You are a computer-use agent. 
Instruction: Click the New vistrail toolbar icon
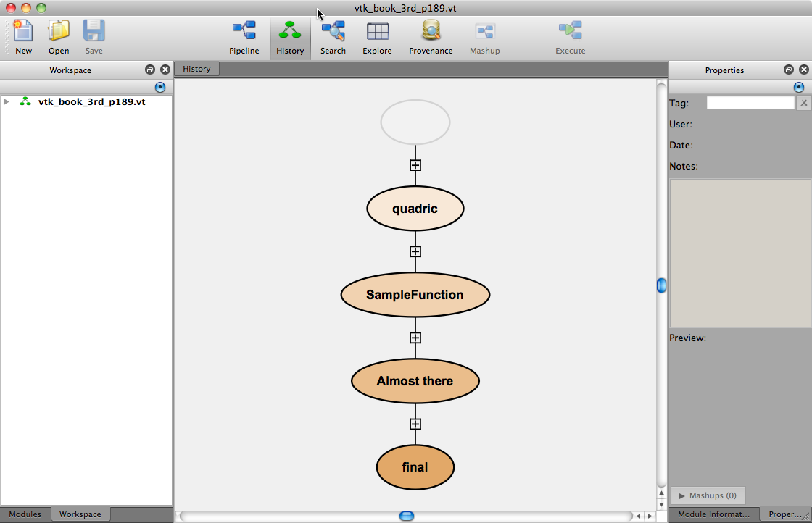pyautogui.click(x=23, y=36)
